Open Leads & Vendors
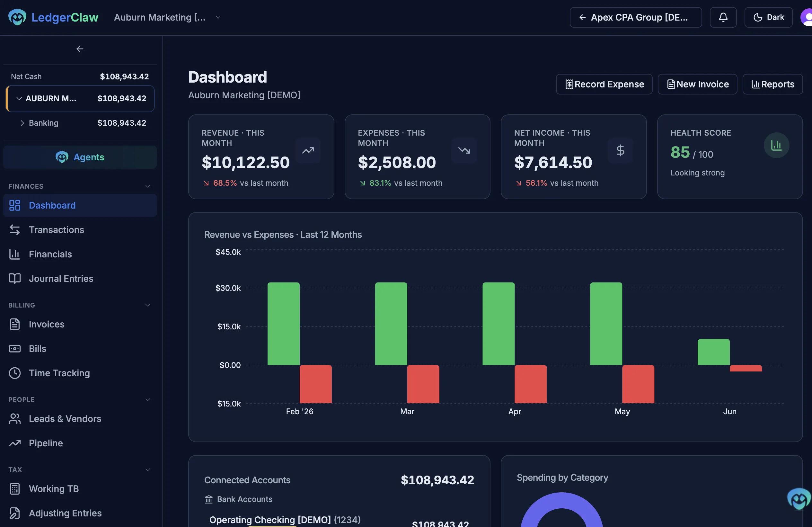This screenshot has width=812, height=527. coord(80,419)
